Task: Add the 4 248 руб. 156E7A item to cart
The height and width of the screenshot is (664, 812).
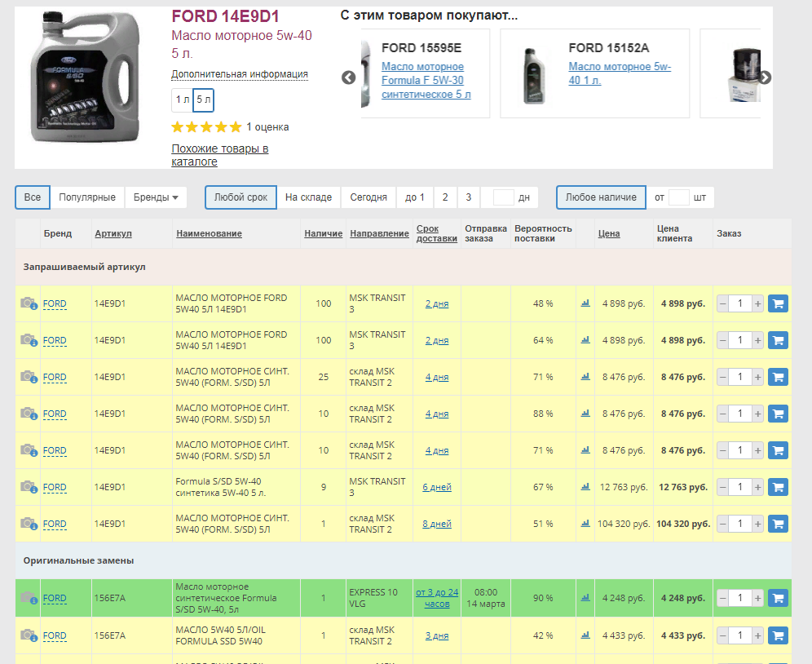Action: point(778,598)
